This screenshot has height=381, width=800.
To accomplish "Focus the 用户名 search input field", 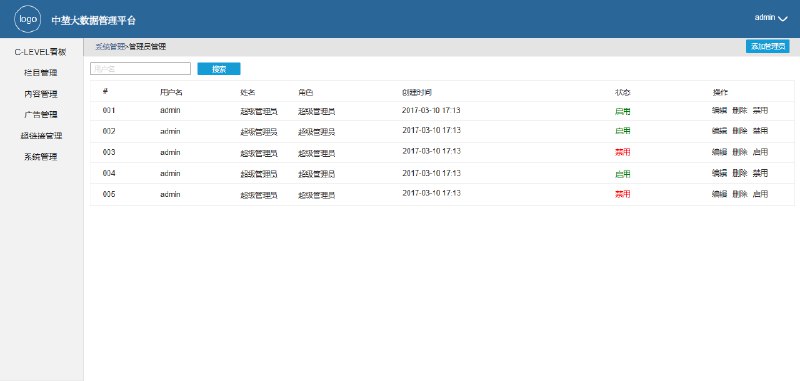I will tap(140, 69).
